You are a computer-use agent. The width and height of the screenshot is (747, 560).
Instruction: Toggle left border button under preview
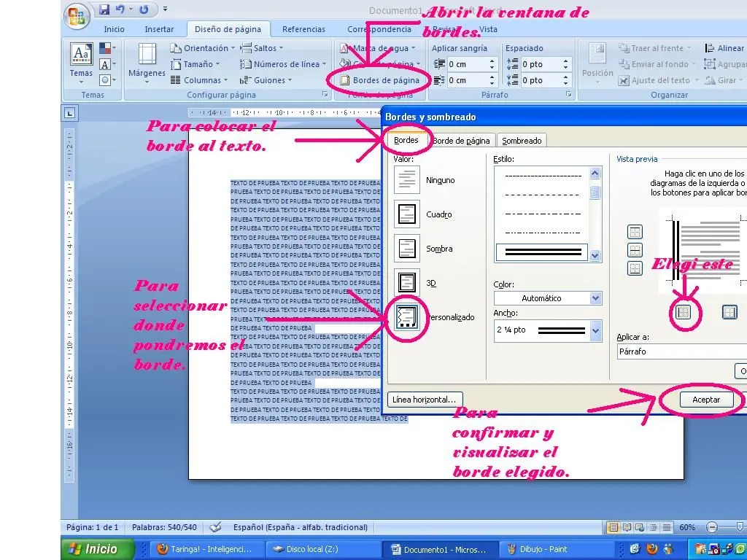pos(683,312)
